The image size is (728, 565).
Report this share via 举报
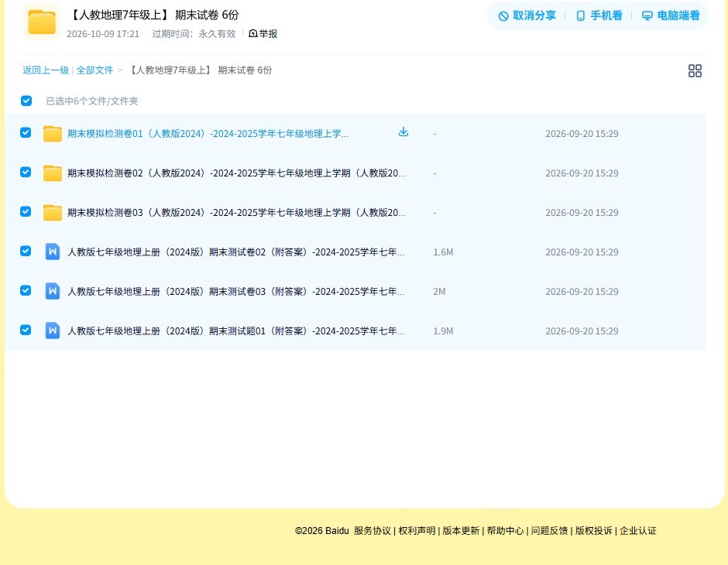coord(263,33)
